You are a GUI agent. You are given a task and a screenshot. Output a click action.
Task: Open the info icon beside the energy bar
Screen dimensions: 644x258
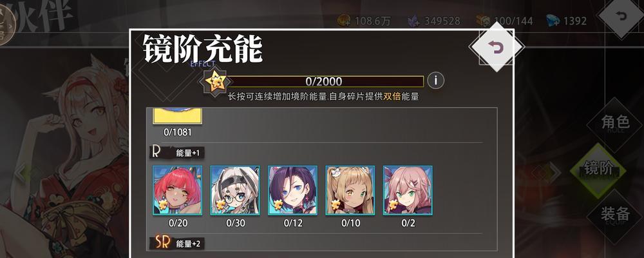click(x=435, y=81)
